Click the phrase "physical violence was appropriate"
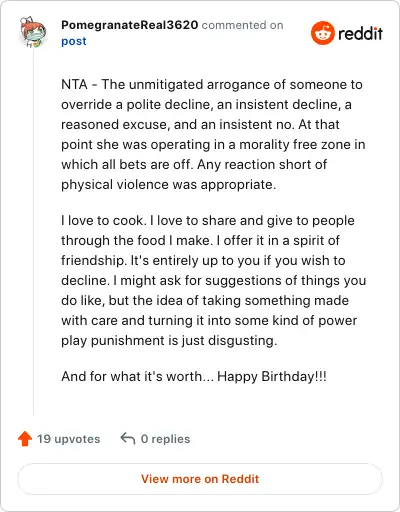Viewport: 400px width, 512px height. 169,184
